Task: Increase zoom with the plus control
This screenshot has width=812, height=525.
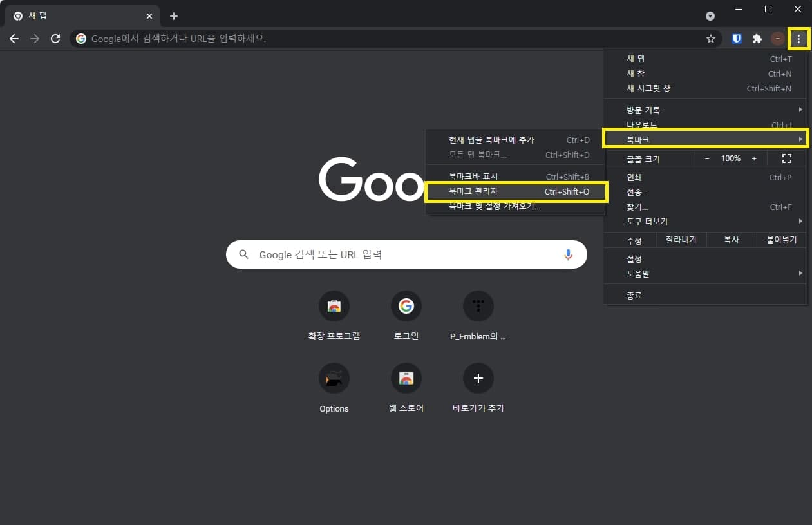Action: (754, 158)
